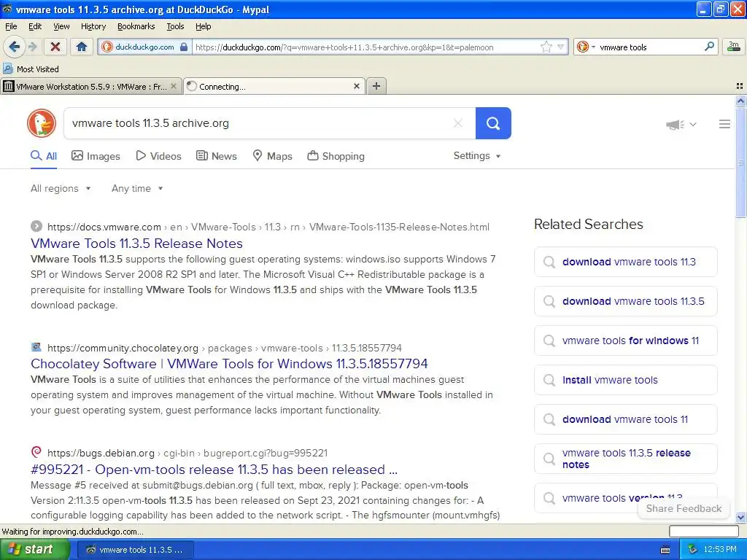747x560 pixels.
Task: Select vmware tools 11.3.5 taskbar item
Action: 135,550
